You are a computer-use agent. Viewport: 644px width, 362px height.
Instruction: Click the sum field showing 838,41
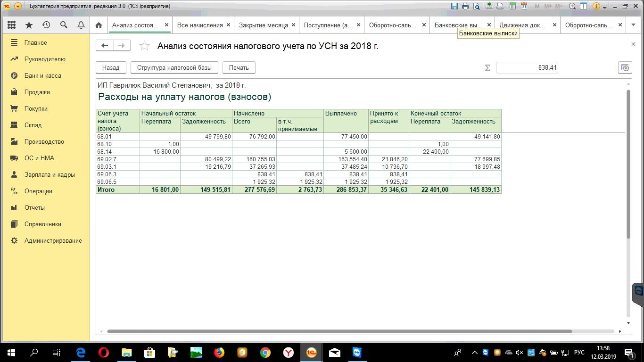click(527, 67)
